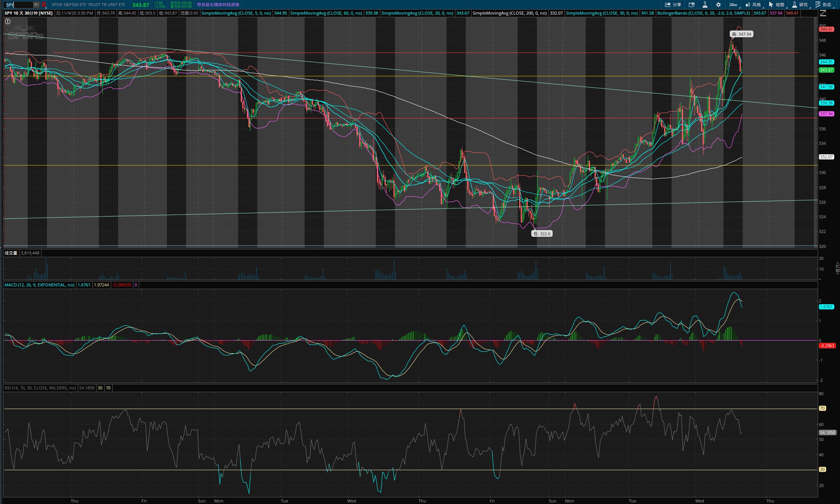Image resolution: width=840 pixels, height=504 pixels.
Task: Click the BollingerBands study label
Action: click(703, 13)
